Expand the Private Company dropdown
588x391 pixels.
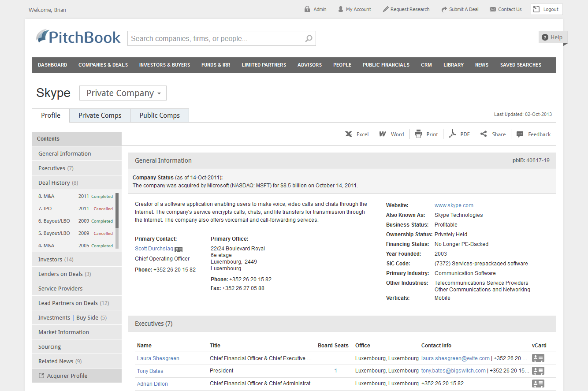(x=123, y=93)
